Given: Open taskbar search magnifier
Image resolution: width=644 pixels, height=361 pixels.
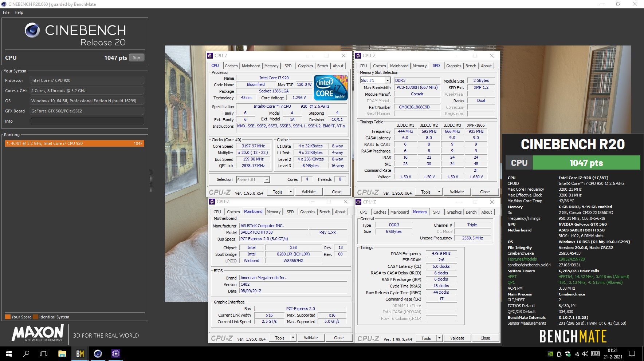Looking at the screenshot, I should [x=26, y=354].
